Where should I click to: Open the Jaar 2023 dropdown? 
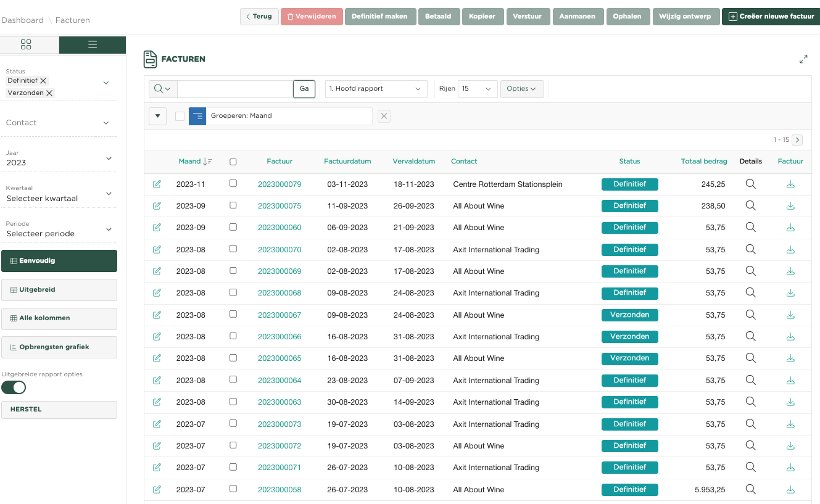coord(59,159)
